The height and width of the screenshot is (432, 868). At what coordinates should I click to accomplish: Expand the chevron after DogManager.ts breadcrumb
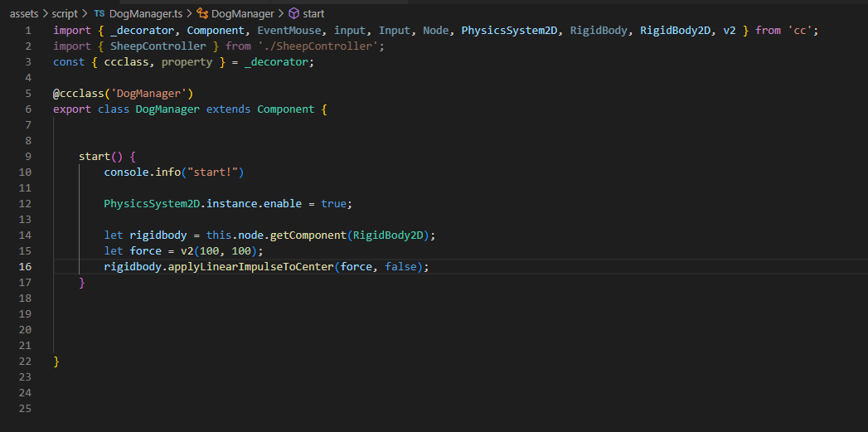pyautogui.click(x=190, y=13)
